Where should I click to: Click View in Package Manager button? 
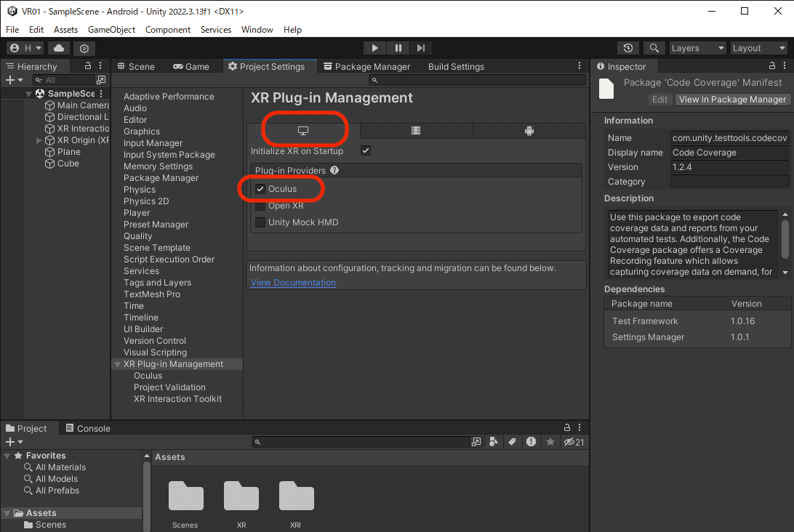pos(732,100)
